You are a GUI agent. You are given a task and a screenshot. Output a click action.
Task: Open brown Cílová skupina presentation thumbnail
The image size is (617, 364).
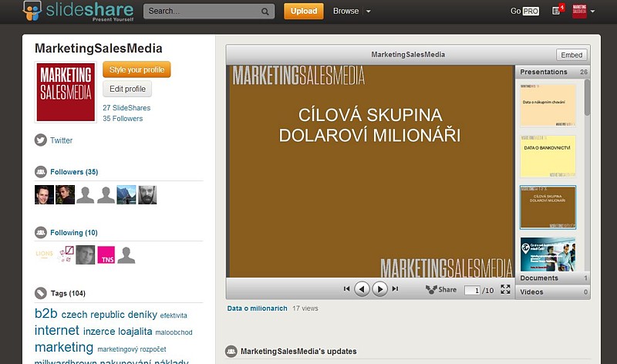[x=548, y=207]
